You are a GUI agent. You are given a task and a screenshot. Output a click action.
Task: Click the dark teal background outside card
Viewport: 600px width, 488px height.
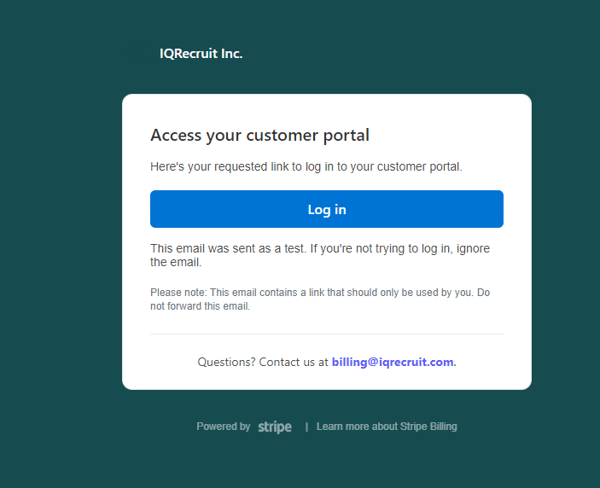pyautogui.click(x=60, y=250)
